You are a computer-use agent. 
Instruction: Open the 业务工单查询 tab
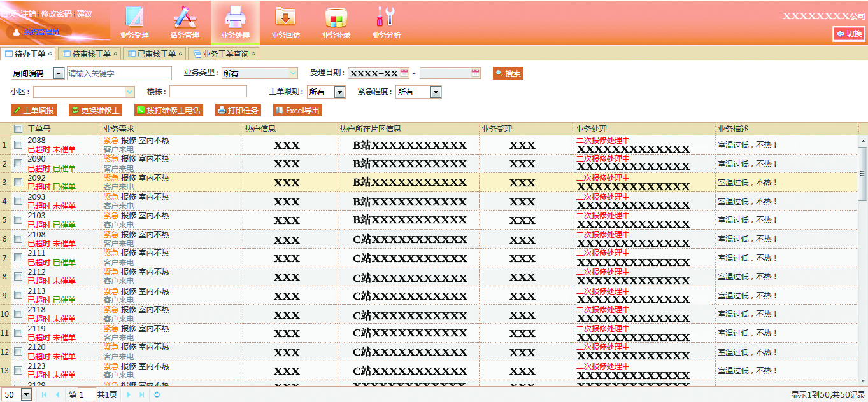225,54
